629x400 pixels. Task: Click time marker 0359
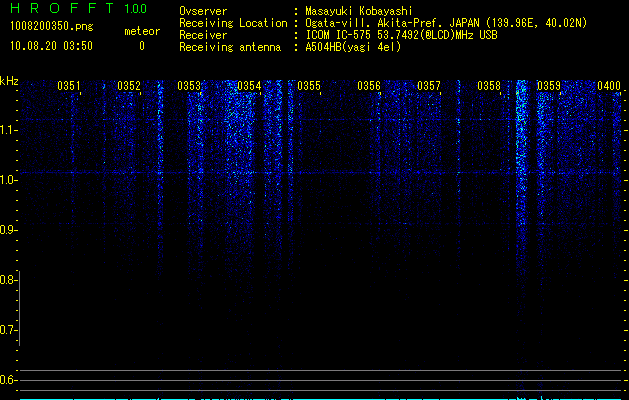point(549,86)
